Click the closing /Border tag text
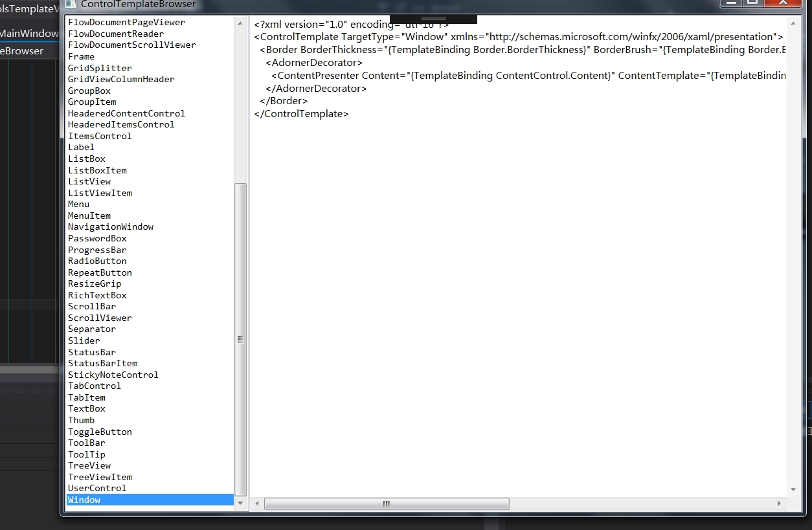Screen dimensions: 812x530 [284, 101]
